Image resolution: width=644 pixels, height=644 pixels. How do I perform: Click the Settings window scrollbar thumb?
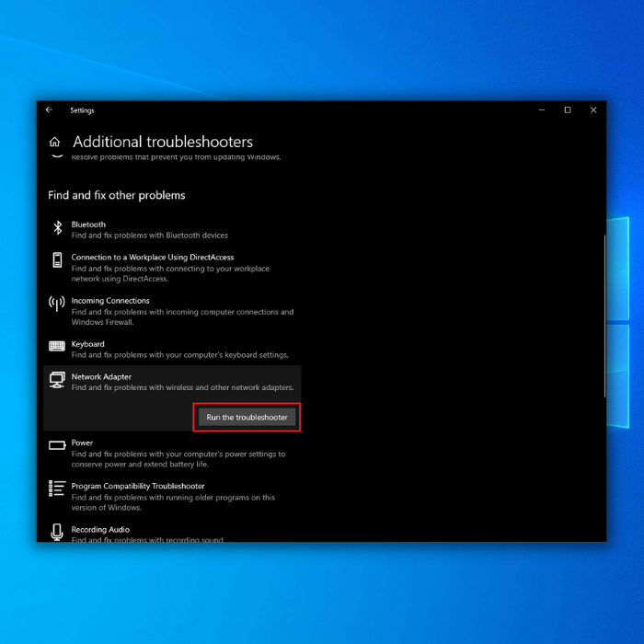click(x=604, y=316)
